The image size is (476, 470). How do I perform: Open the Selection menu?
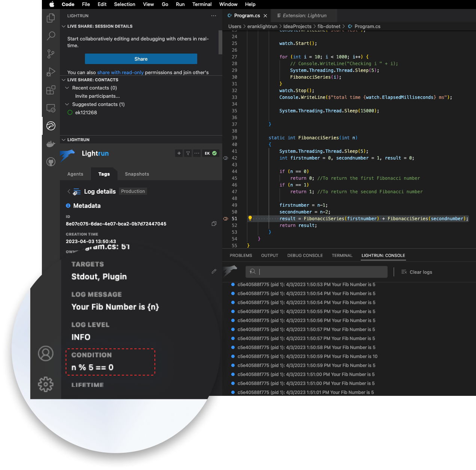coord(125,4)
